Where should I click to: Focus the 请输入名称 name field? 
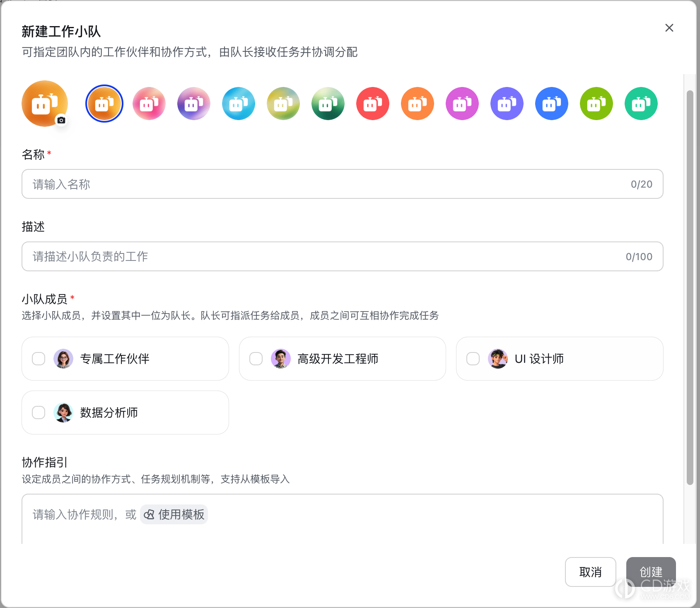click(343, 184)
